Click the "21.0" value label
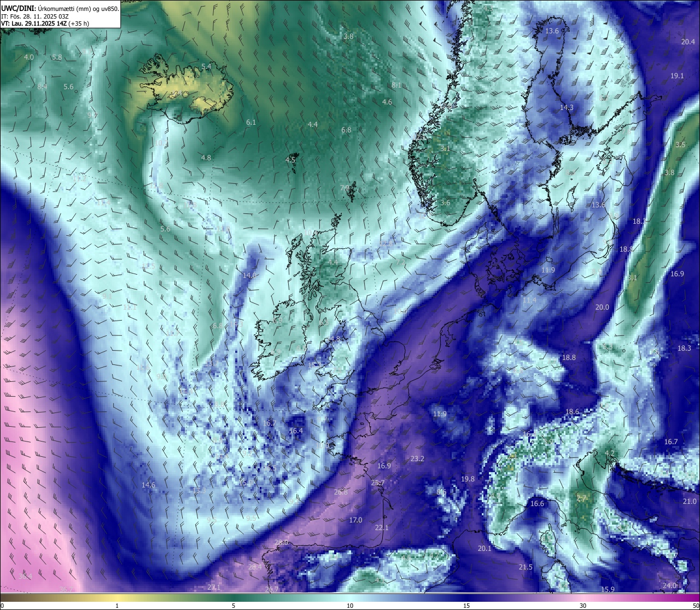 (690, 502)
